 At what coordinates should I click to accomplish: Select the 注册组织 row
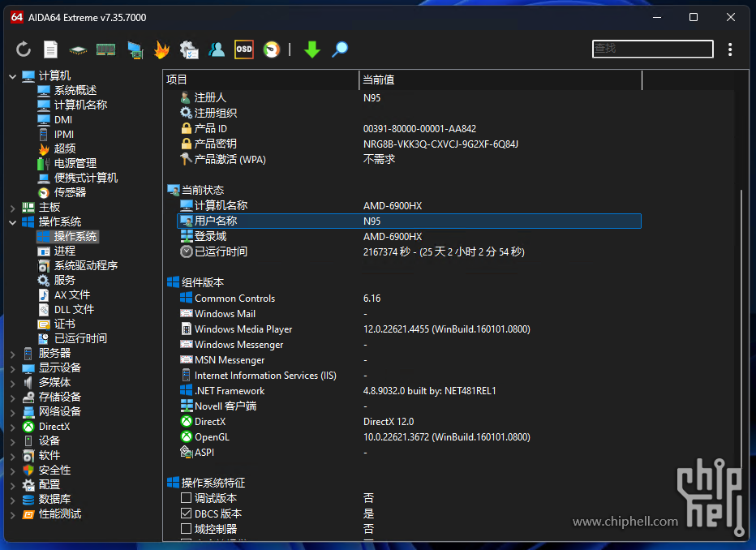(x=410, y=114)
